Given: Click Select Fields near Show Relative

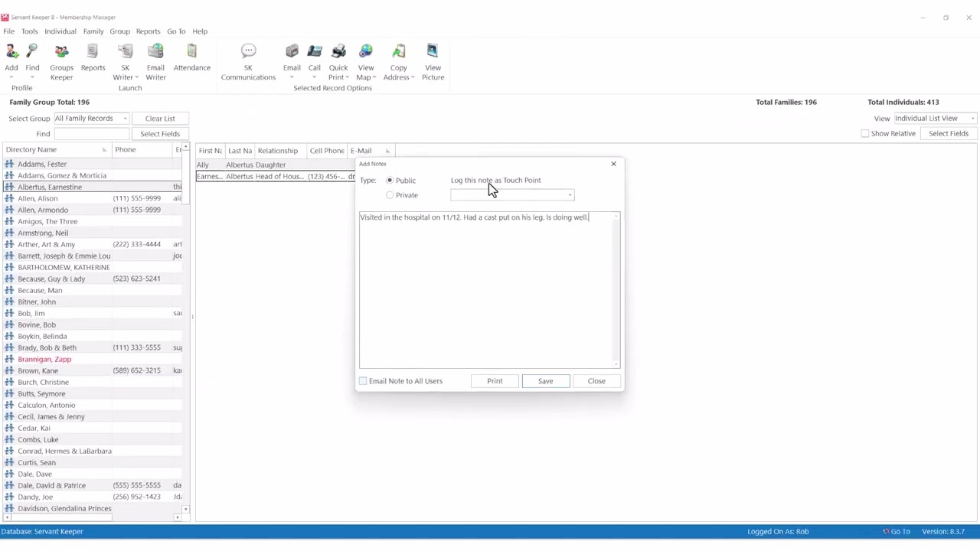Looking at the screenshot, I should [x=949, y=134].
